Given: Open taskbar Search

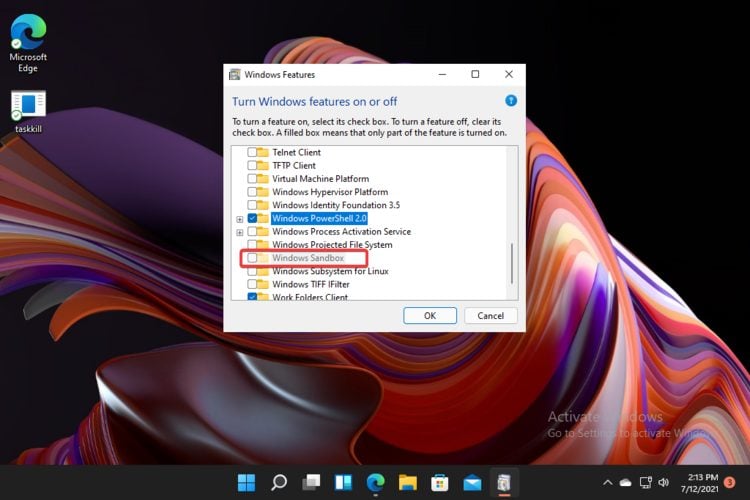Looking at the screenshot, I should coord(279,482).
